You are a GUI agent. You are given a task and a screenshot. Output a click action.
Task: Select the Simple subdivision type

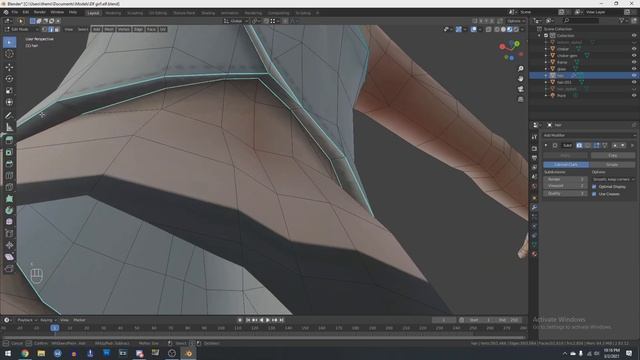[612, 164]
